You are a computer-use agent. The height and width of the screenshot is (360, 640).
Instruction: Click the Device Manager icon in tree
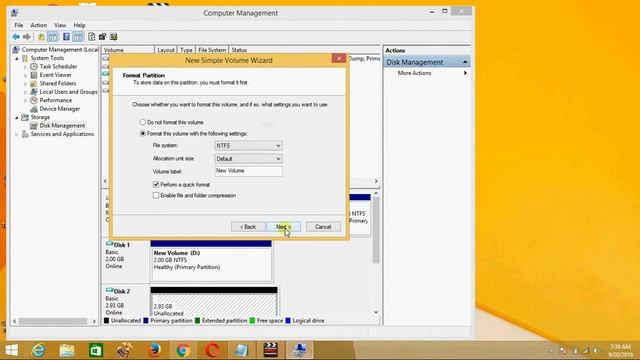34,109
